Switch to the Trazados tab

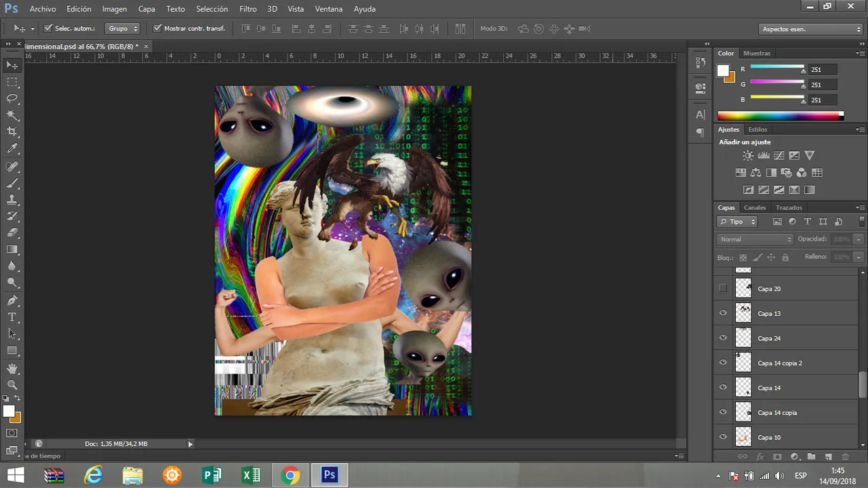pos(789,207)
